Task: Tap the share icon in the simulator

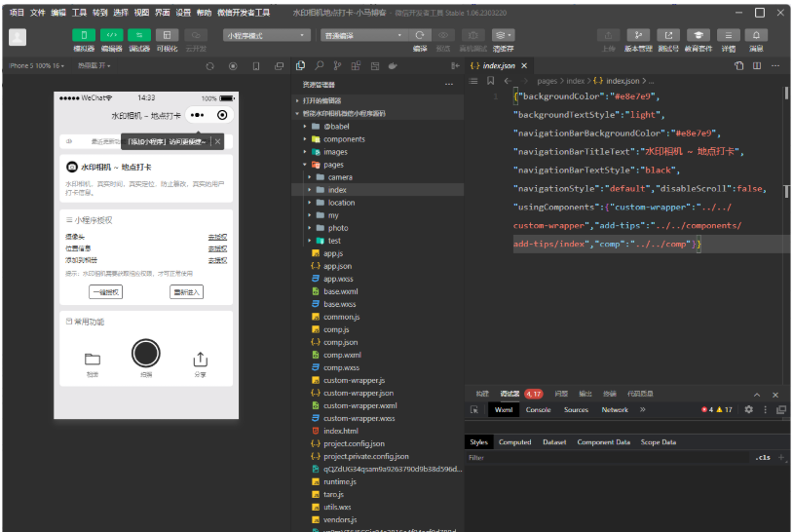Action: click(x=201, y=360)
